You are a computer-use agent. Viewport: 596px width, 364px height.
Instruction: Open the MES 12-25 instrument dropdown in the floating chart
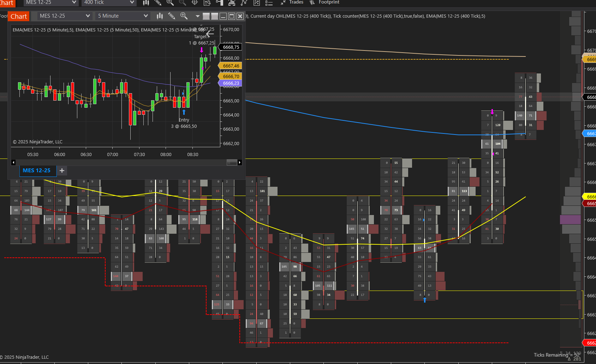(65, 16)
